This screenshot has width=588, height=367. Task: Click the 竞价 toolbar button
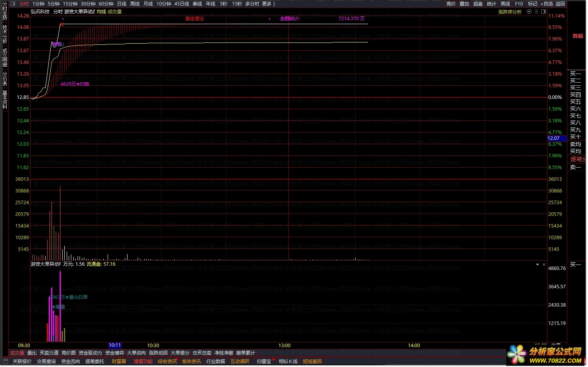click(451, 4)
